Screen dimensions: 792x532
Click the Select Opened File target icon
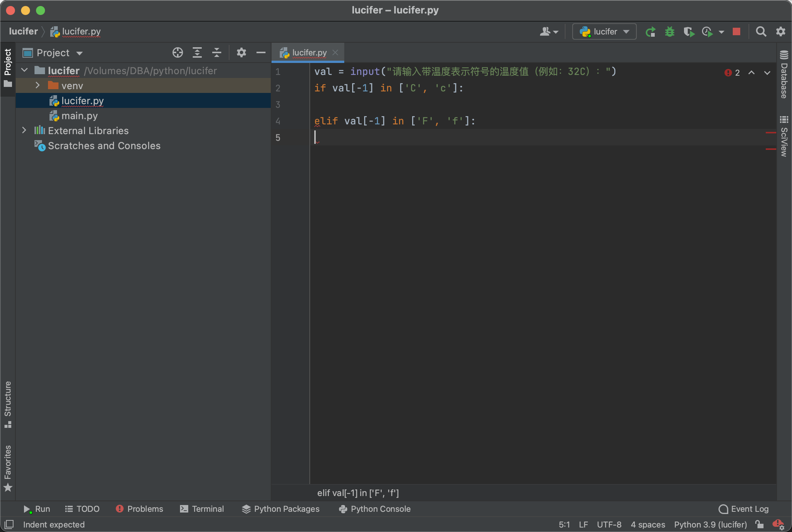pyautogui.click(x=178, y=53)
